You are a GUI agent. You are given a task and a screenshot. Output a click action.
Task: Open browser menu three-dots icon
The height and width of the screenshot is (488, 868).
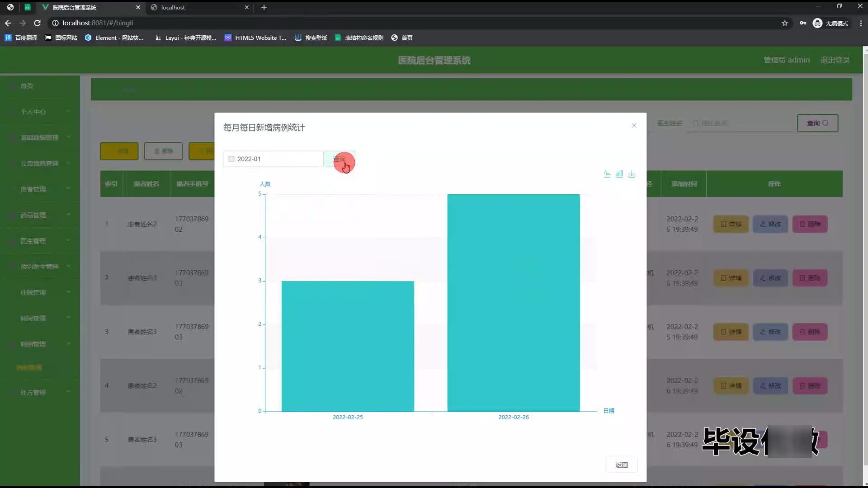[x=861, y=23]
